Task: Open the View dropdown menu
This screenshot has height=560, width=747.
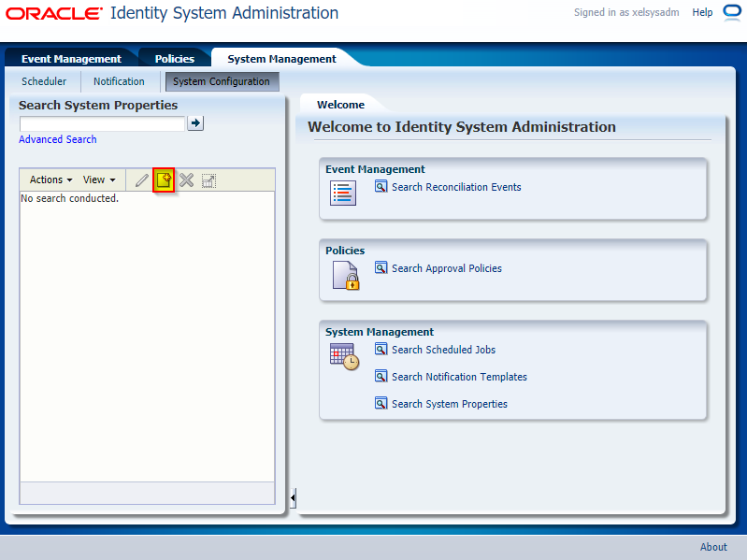Action: click(x=99, y=179)
